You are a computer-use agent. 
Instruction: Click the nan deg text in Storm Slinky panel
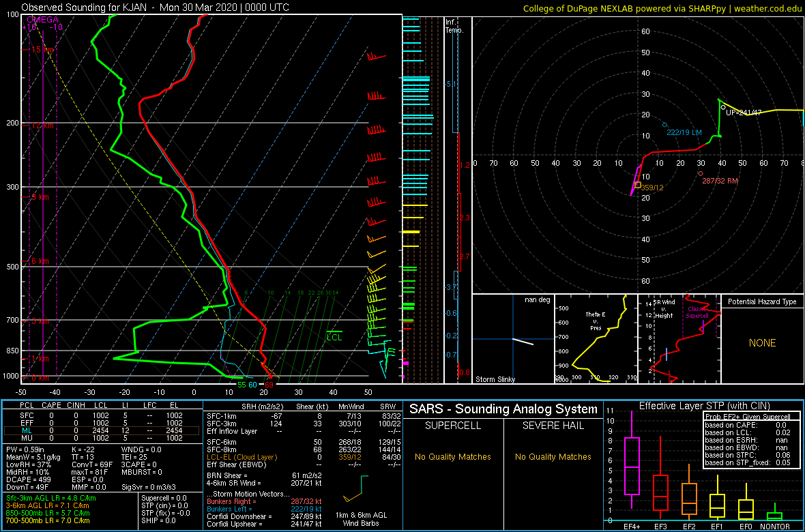(x=538, y=299)
